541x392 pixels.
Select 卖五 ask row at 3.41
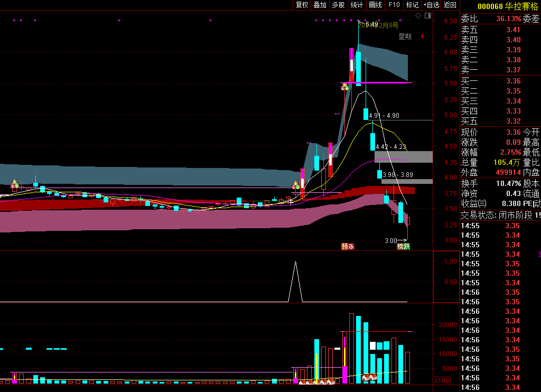[500, 30]
